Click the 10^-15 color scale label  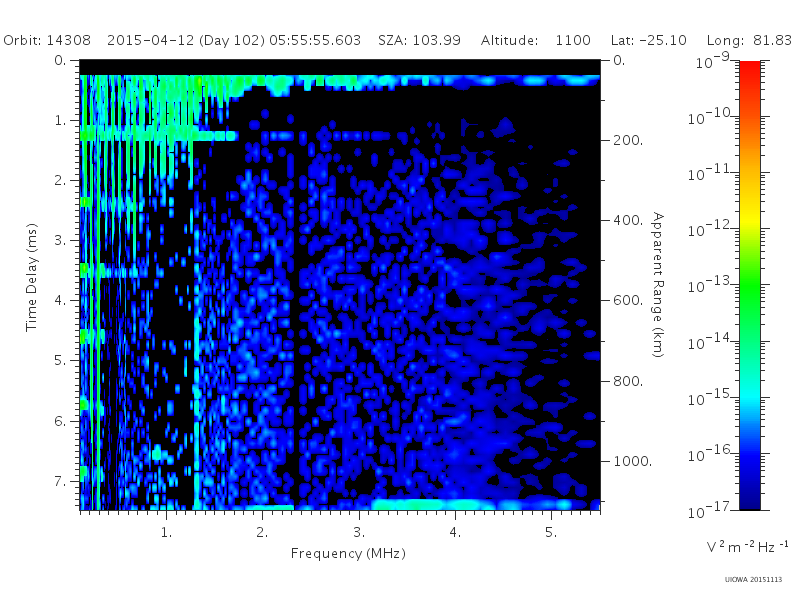[710, 398]
